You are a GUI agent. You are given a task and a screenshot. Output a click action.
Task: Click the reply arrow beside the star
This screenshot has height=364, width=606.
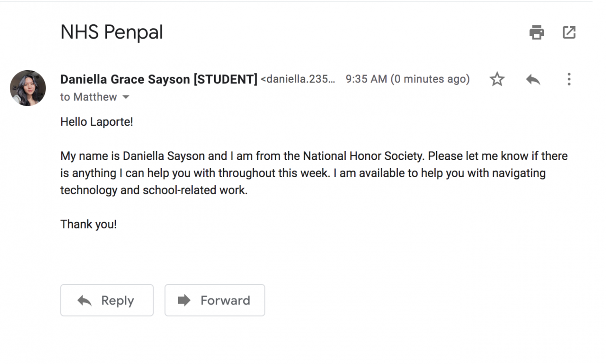pos(533,79)
